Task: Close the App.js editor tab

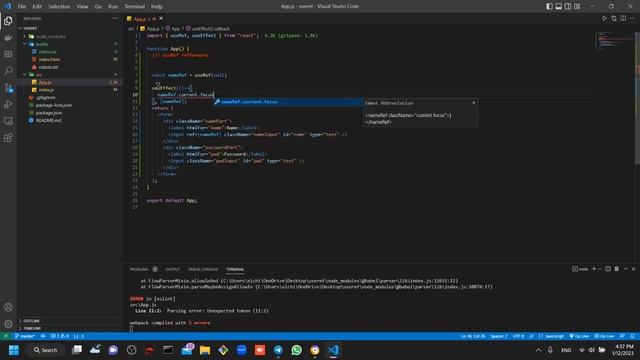Action: [x=161, y=18]
